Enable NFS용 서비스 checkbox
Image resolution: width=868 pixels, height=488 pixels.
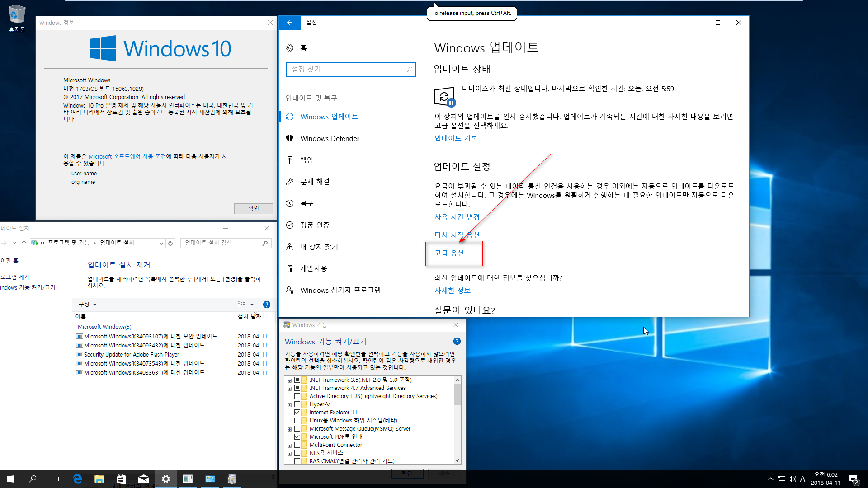click(297, 453)
